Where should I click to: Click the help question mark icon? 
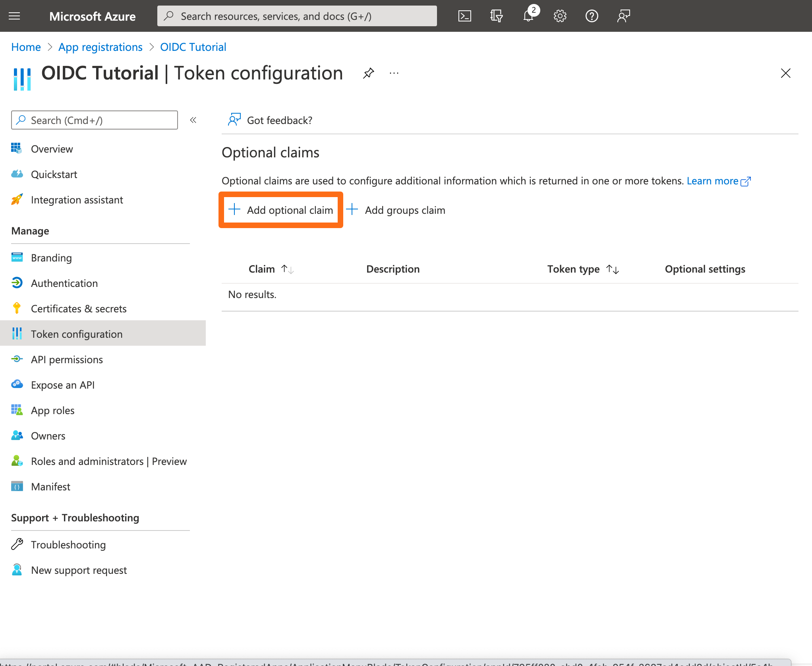coord(592,16)
